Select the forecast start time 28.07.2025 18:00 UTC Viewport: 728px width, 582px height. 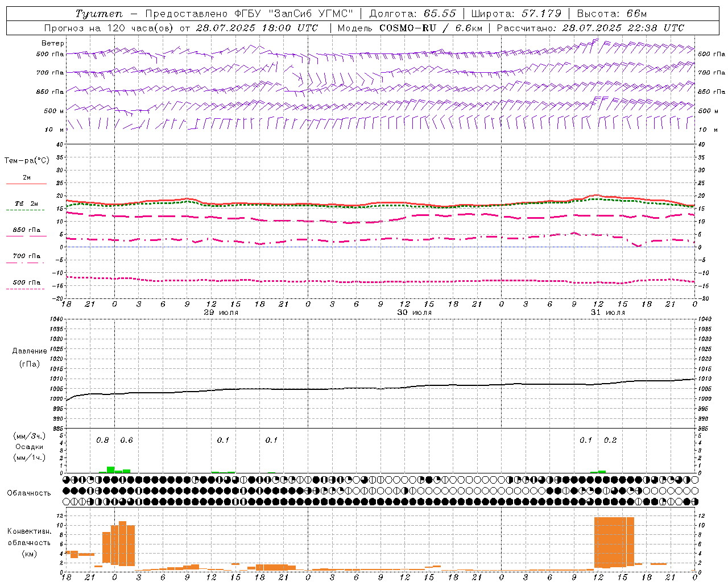(x=257, y=28)
